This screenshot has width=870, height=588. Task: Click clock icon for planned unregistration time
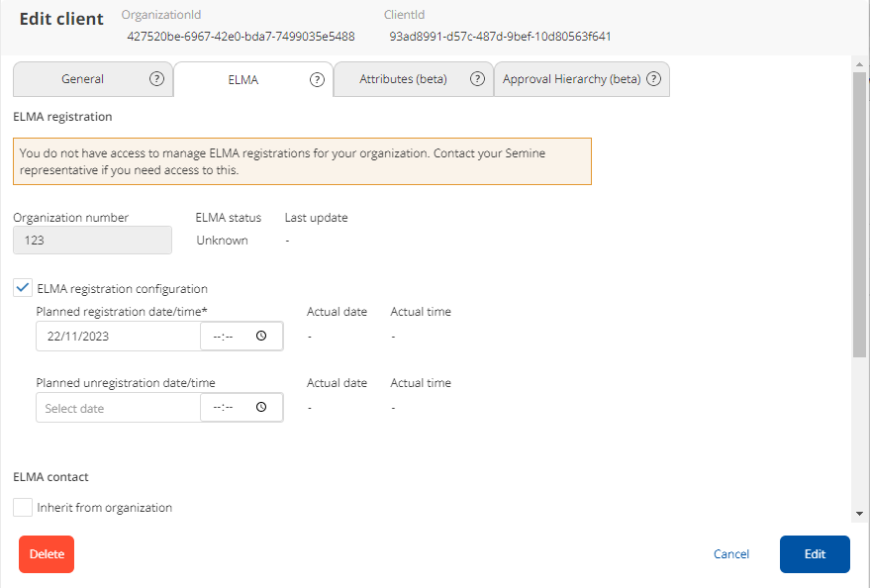tap(261, 408)
